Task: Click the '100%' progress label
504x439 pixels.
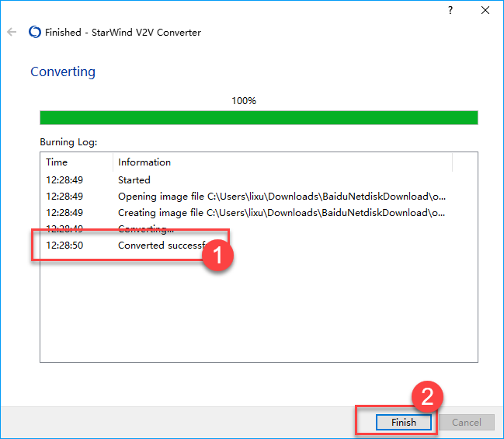Action: pyautogui.click(x=244, y=101)
